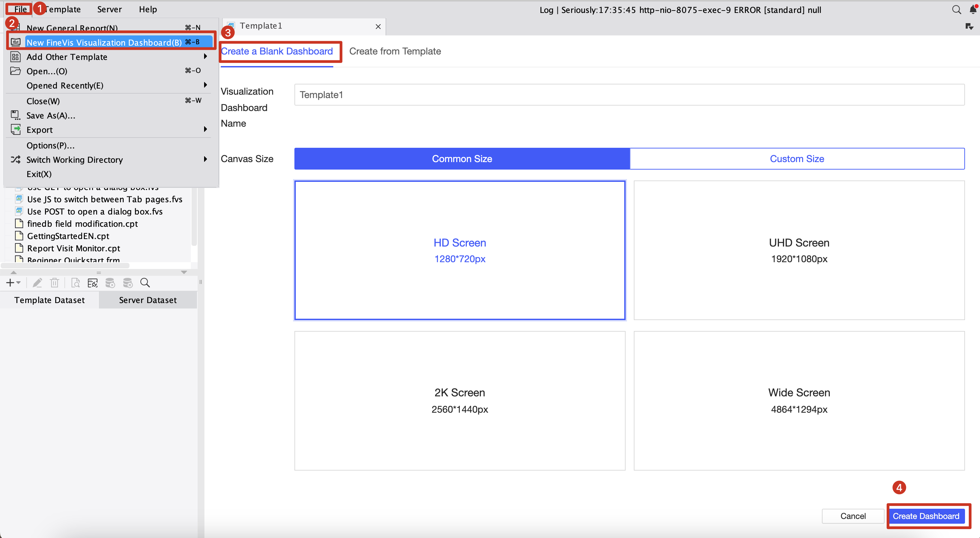This screenshot has height=538, width=980.
Task: Open the Server menu
Action: tap(109, 9)
